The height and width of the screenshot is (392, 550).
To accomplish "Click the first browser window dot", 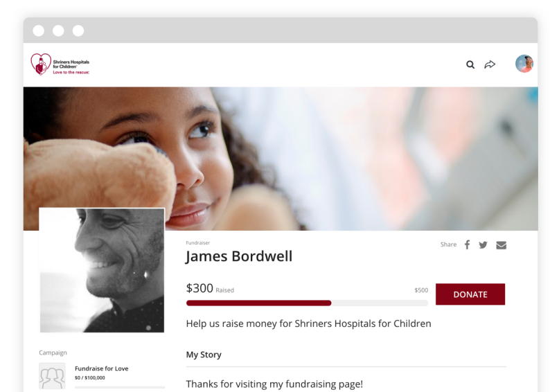I will point(39,30).
